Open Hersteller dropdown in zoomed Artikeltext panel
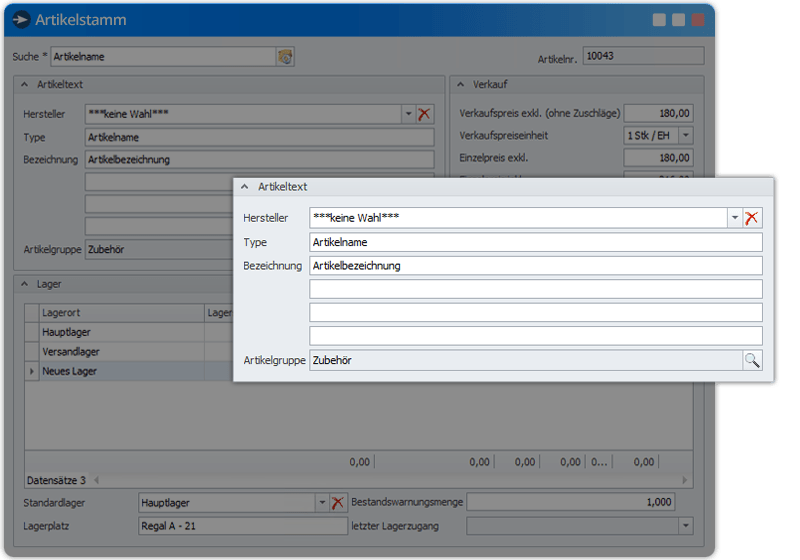Screen dimensions: 800x560 tap(735, 218)
